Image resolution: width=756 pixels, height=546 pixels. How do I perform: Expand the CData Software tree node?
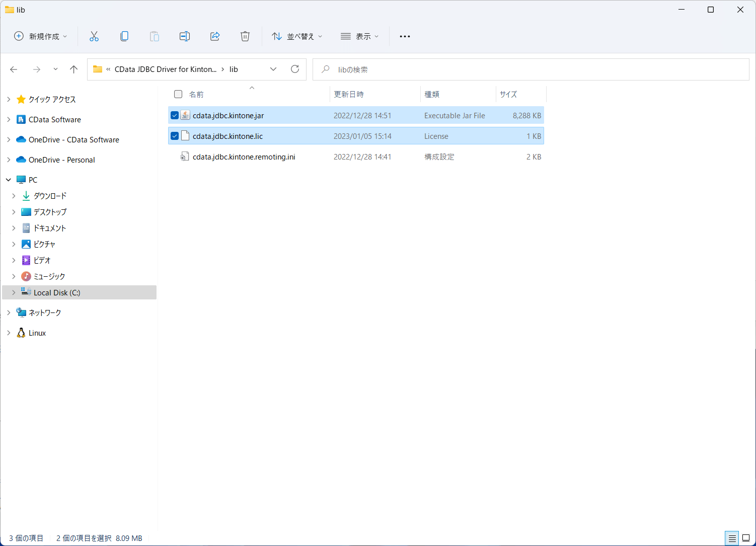click(9, 119)
